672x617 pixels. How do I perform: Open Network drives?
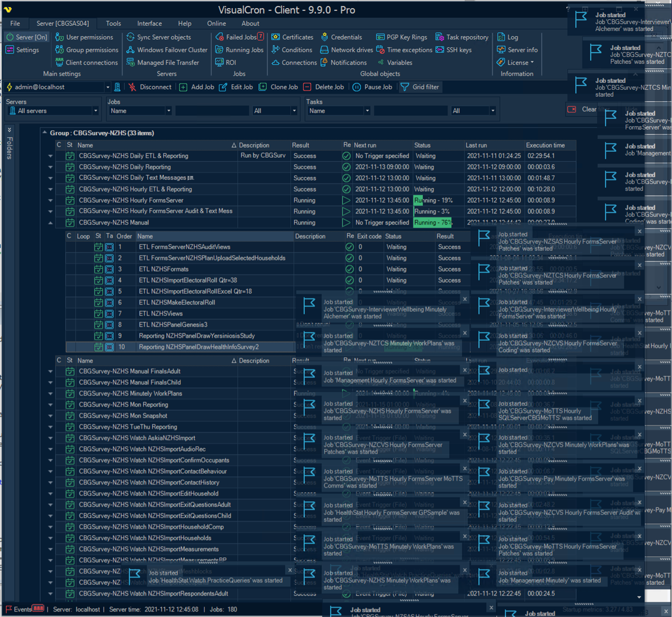point(346,50)
